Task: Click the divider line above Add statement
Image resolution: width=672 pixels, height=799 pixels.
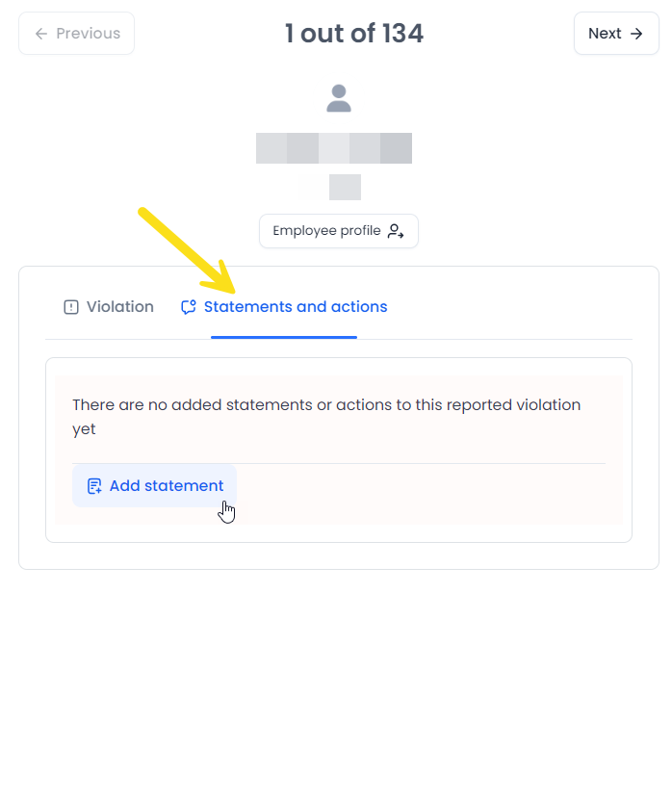Action: coord(339,463)
